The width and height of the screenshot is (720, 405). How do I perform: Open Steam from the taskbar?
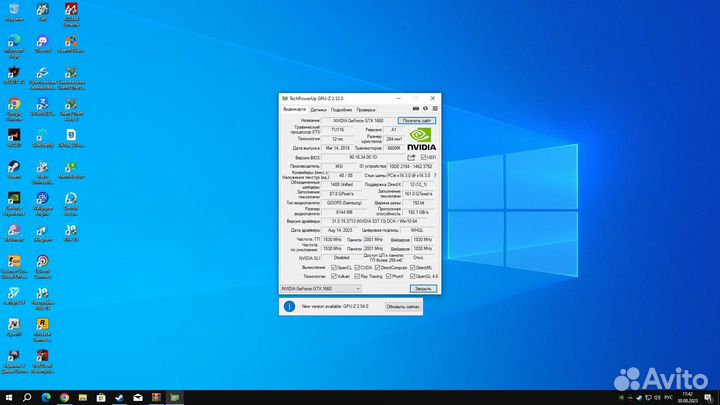(119, 398)
